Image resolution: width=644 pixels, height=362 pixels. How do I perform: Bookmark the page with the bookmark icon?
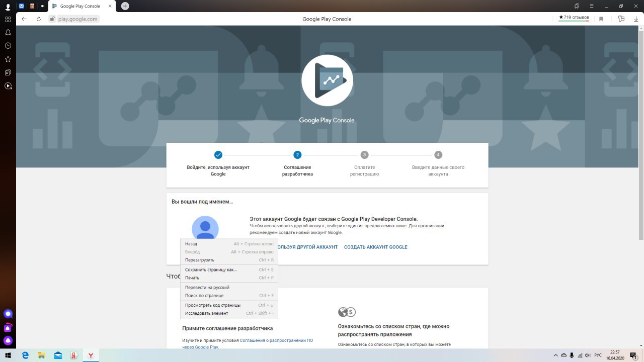601,19
